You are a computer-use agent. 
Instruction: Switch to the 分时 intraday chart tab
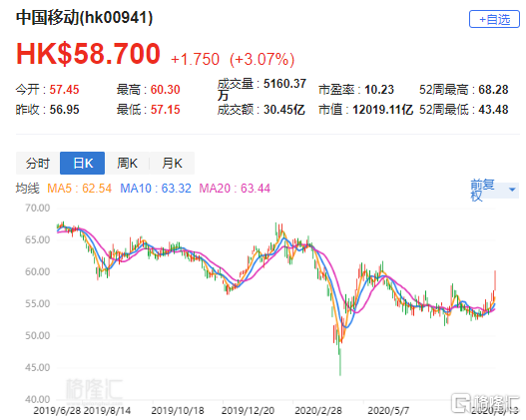pyautogui.click(x=38, y=164)
